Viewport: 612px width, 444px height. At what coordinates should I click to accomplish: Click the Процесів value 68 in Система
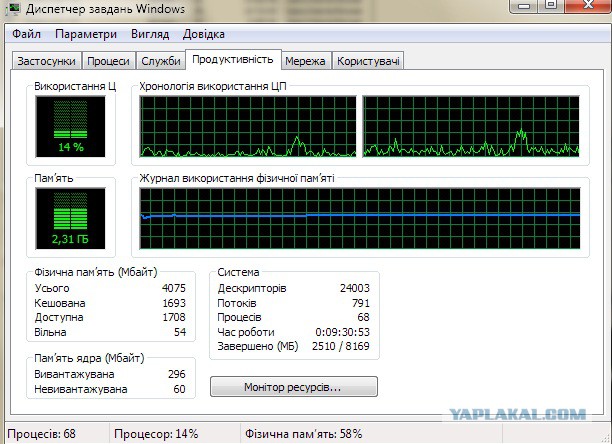[x=363, y=317]
